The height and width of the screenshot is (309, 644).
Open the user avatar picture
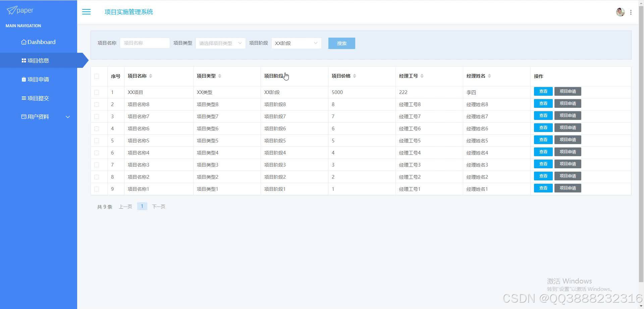[x=620, y=12]
